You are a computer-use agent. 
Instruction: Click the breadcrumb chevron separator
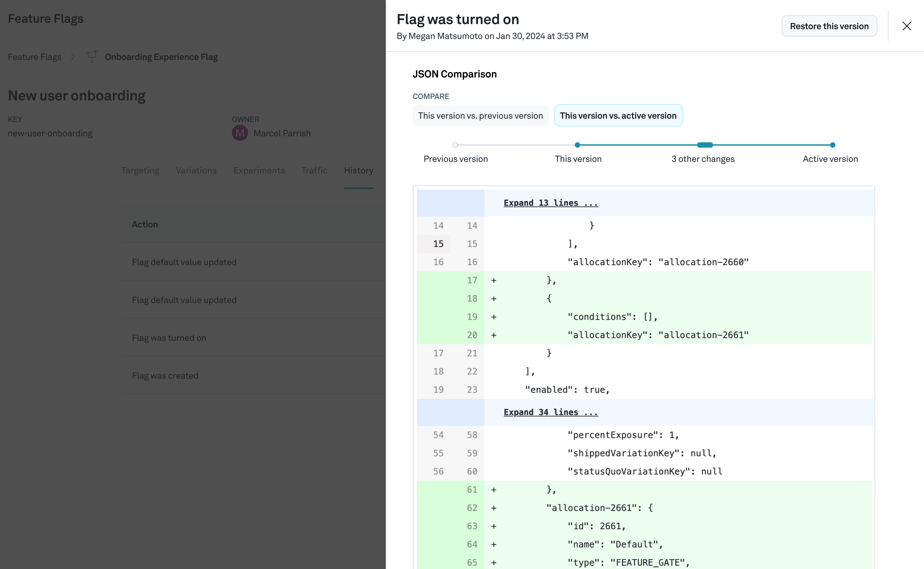(x=73, y=56)
